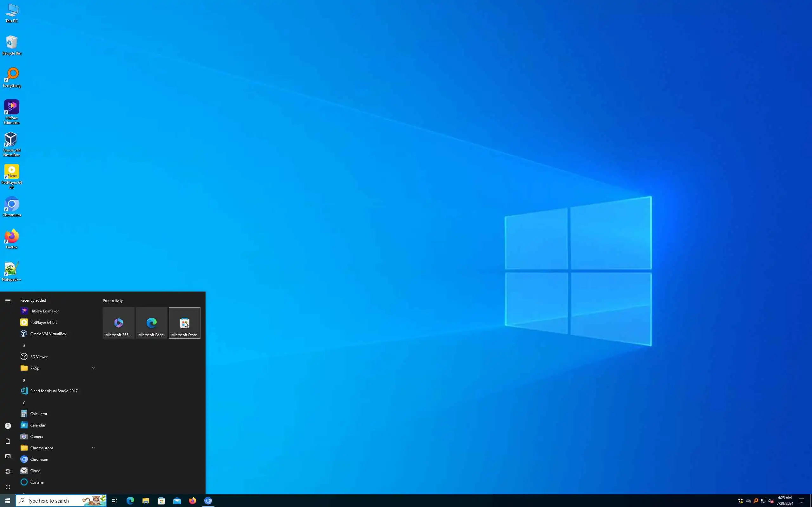
Task: Click the user account icon in Start
Action: tap(8, 426)
